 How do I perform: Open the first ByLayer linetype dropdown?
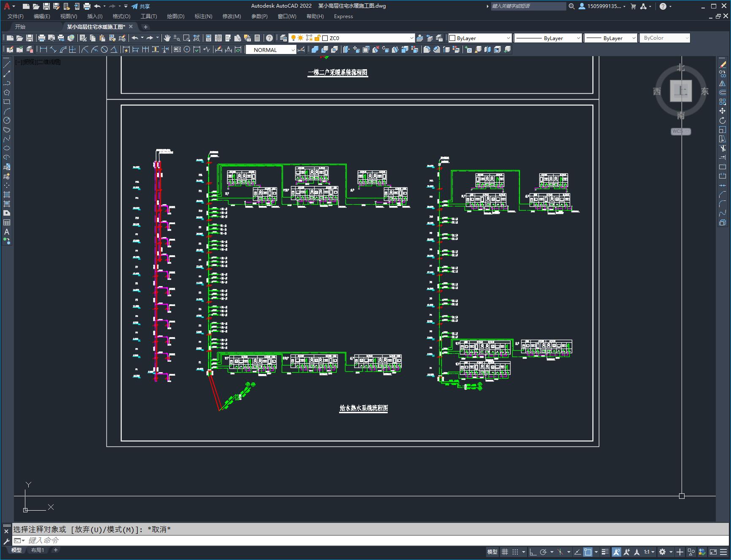[x=548, y=38]
